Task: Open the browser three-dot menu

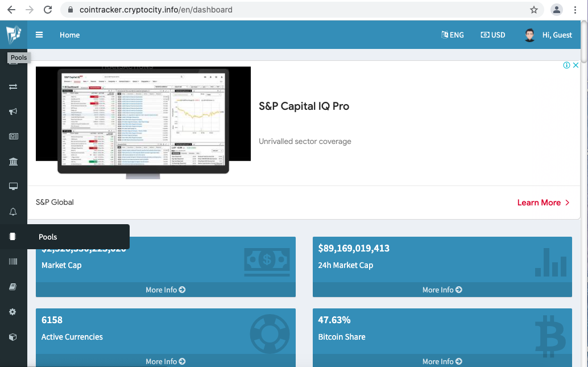Action: pos(575,10)
